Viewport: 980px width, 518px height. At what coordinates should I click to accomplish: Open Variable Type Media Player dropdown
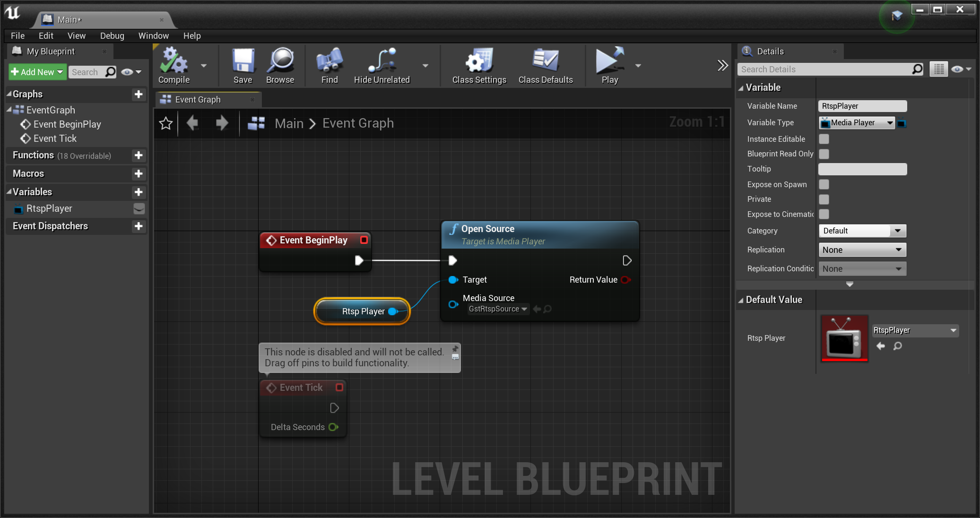click(x=857, y=123)
